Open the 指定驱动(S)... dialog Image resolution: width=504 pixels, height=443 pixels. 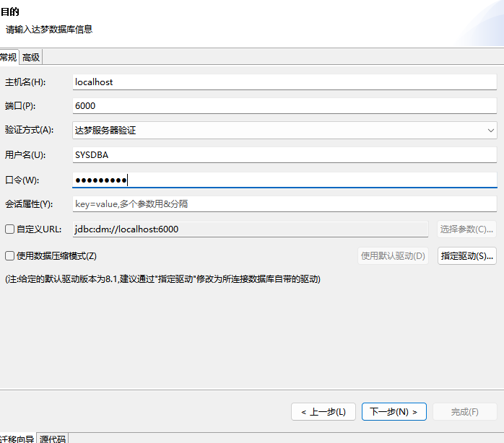coord(466,255)
